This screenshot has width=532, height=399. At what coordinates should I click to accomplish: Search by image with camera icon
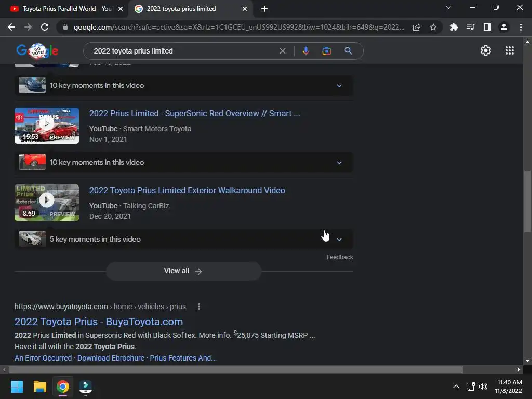point(326,51)
